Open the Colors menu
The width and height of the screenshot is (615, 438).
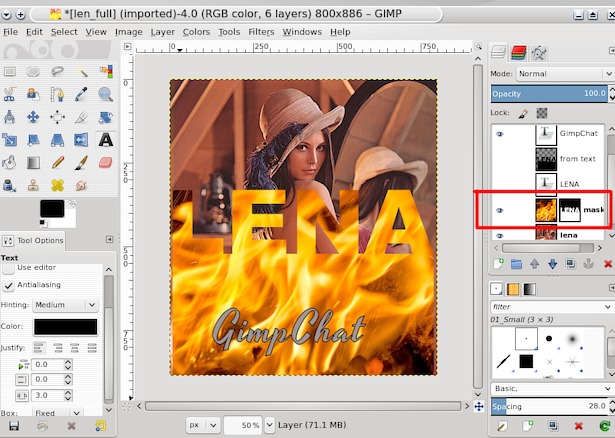click(196, 32)
